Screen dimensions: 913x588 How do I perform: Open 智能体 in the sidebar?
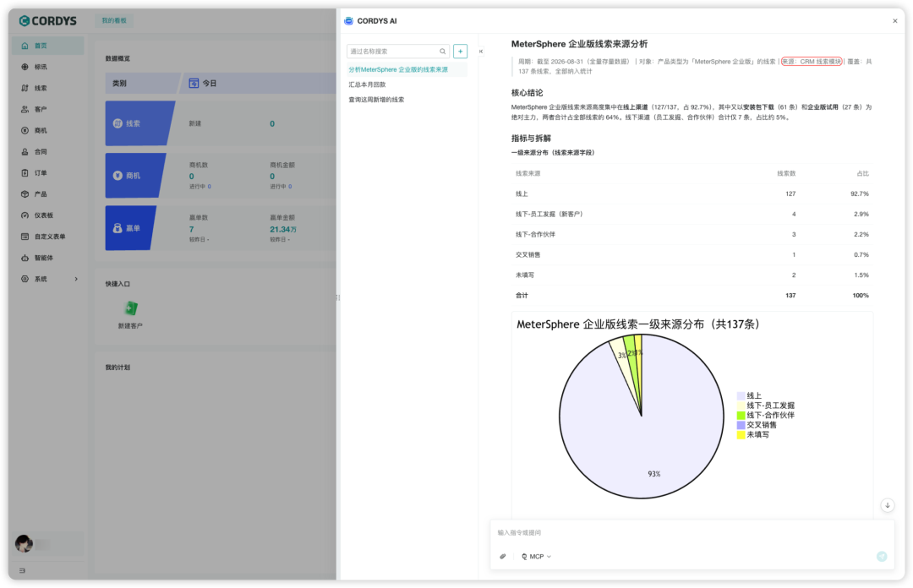[x=47, y=258]
